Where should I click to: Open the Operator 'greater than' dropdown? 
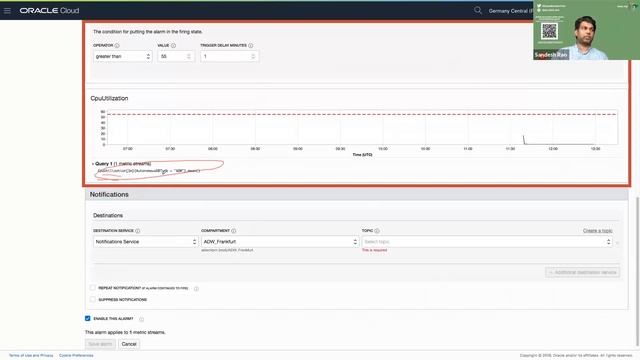pyautogui.click(x=122, y=56)
